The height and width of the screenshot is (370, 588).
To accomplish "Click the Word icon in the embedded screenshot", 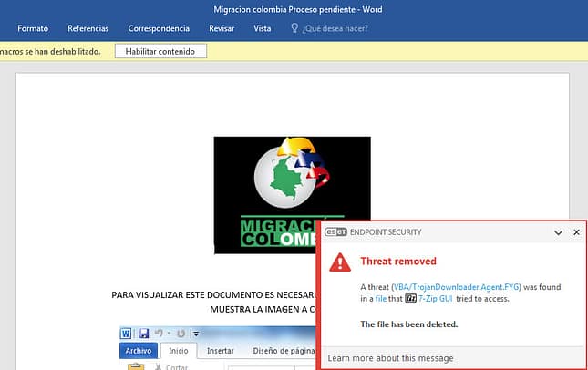I will (x=126, y=334).
